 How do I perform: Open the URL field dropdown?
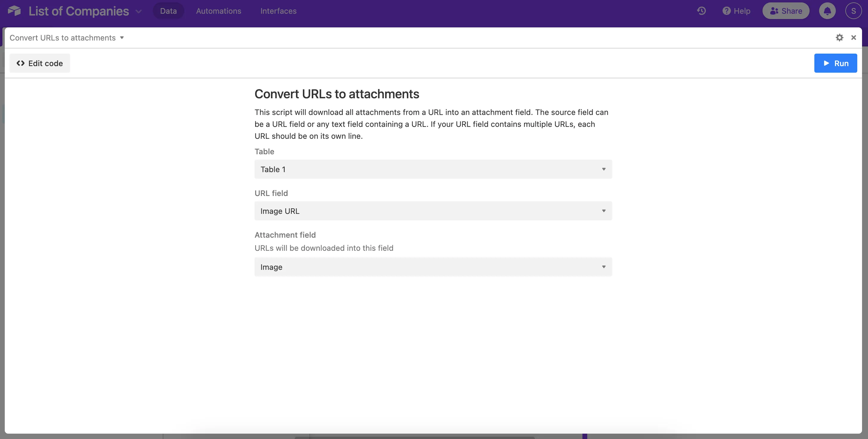(x=433, y=211)
